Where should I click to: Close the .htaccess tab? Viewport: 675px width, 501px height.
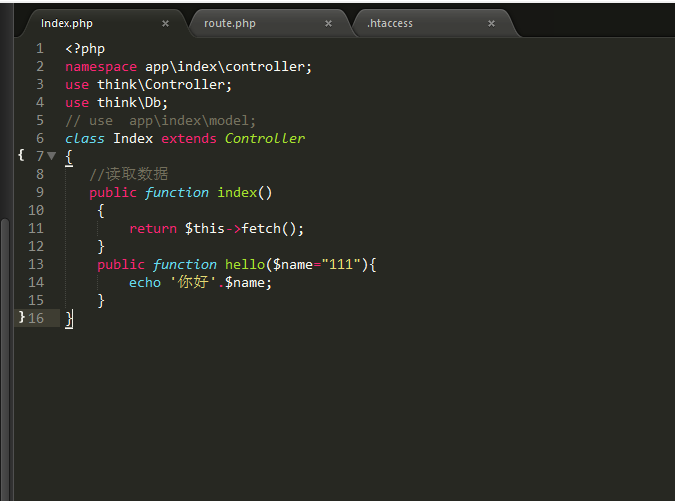[491, 23]
